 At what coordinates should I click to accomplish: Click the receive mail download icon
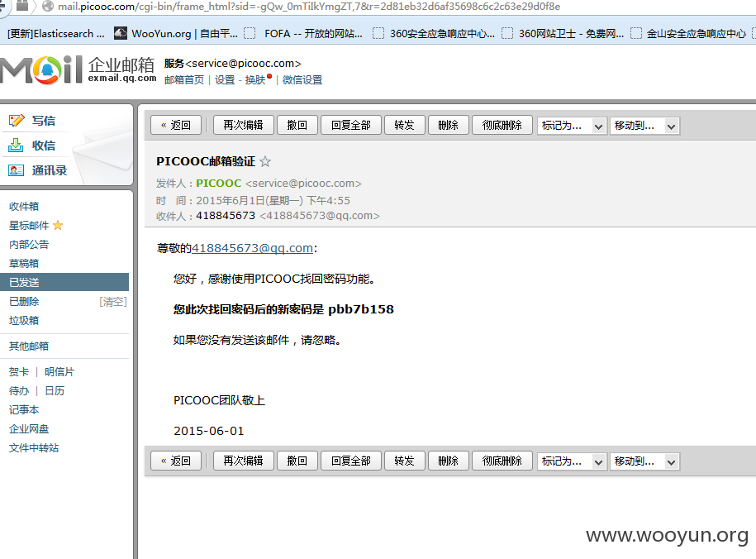click(16, 146)
